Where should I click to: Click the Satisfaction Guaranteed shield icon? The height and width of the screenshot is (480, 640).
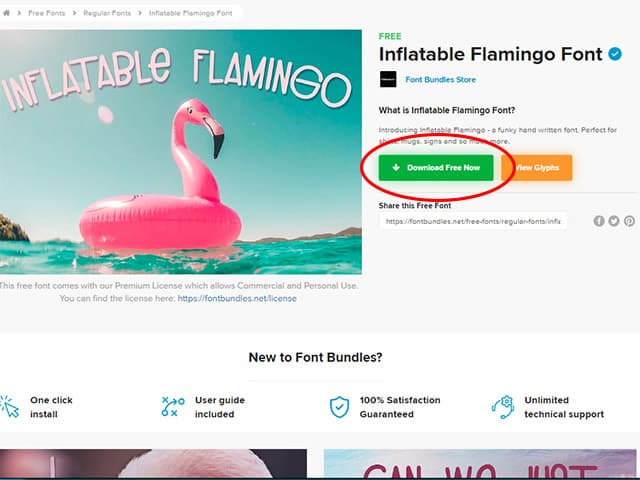click(340, 407)
